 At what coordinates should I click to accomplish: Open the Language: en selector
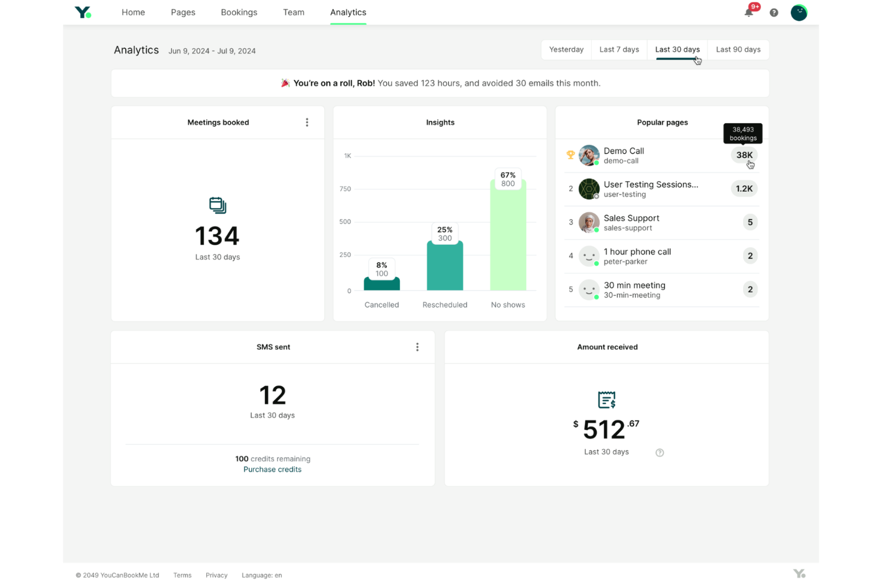262,575
